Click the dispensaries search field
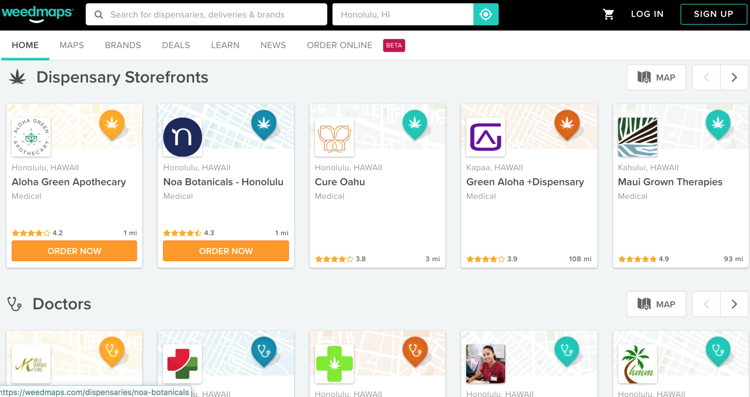The width and height of the screenshot is (750, 397). (207, 14)
